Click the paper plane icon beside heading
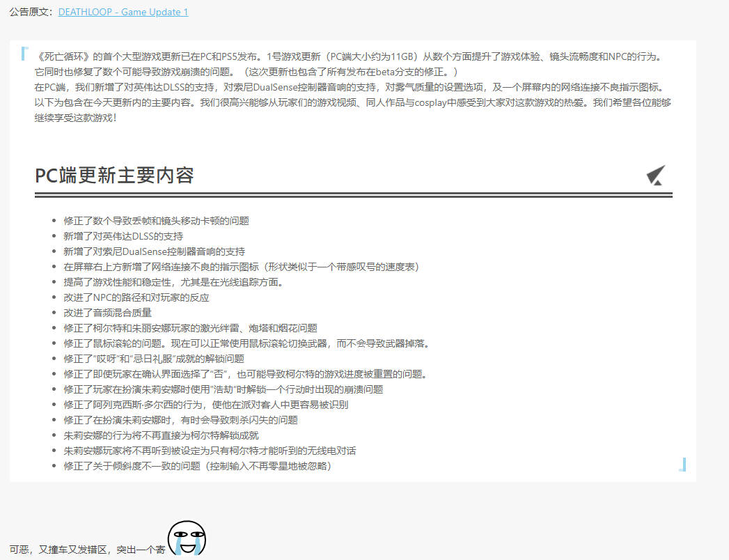This screenshot has width=729, height=560. point(656,176)
